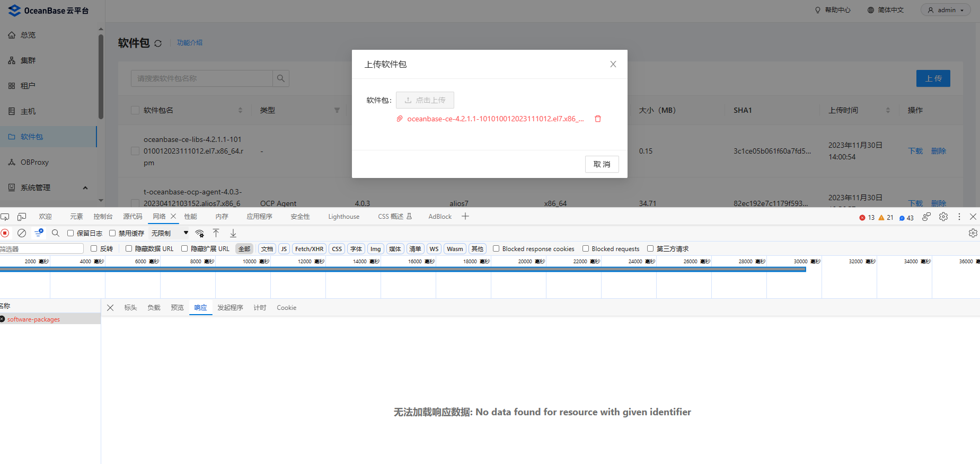Close the request details pane
Viewport: 980px width, 464px height.
110,308
